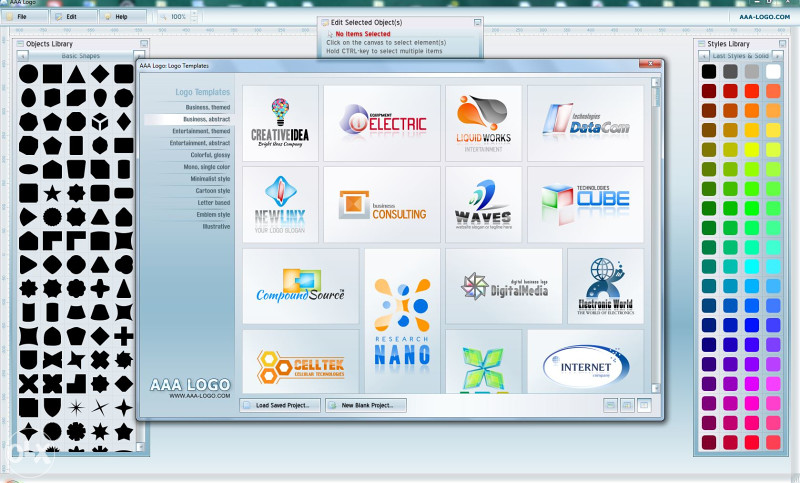This screenshot has height=483, width=800.
Task: Choose the Business Consulting logo template
Action: (382, 205)
